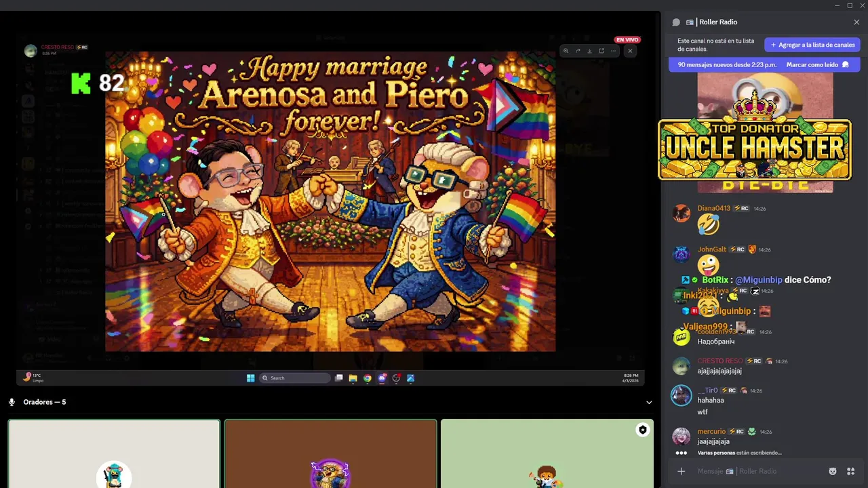Click JohnGalt username
This screenshot has height=488, width=868.
[x=711, y=250]
